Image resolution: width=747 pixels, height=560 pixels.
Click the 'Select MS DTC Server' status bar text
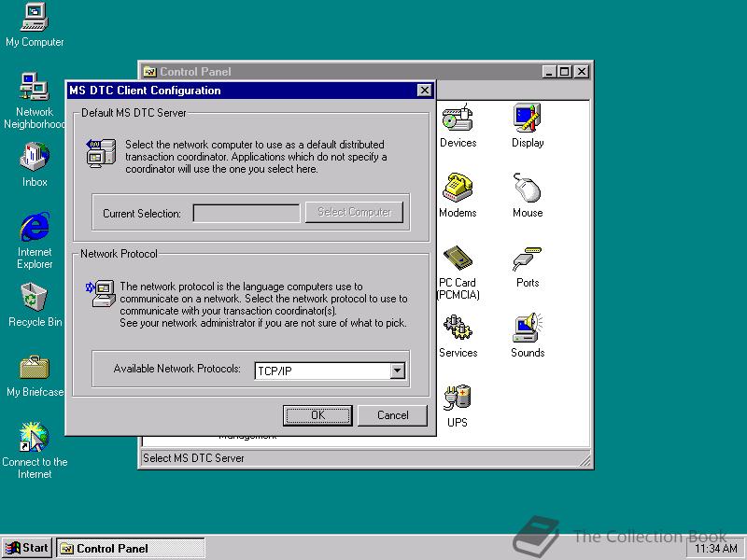[193, 458]
